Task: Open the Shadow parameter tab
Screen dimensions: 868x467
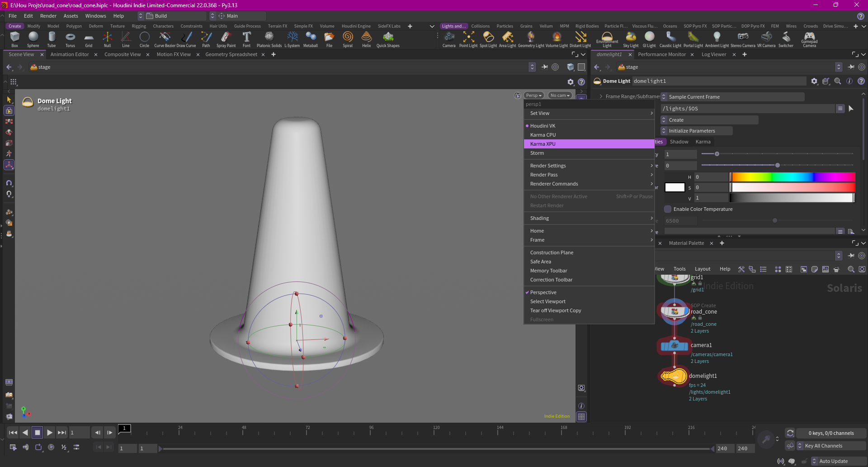Action: coord(679,142)
